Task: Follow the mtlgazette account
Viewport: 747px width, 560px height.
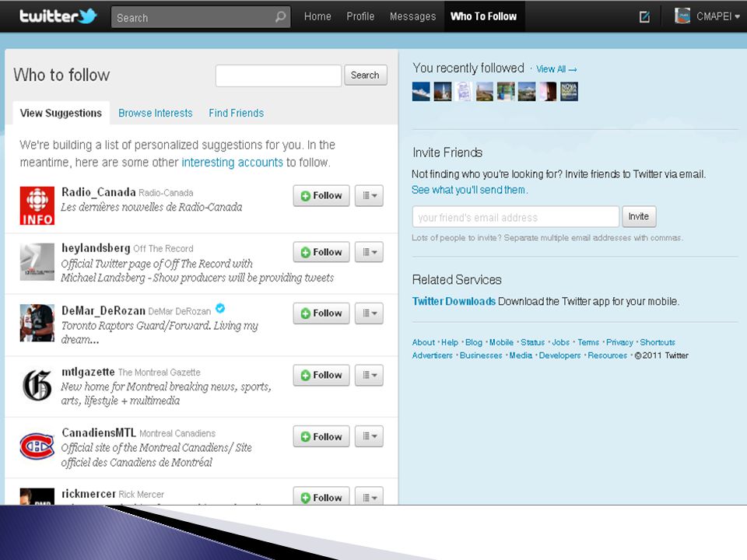Action: tap(321, 375)
